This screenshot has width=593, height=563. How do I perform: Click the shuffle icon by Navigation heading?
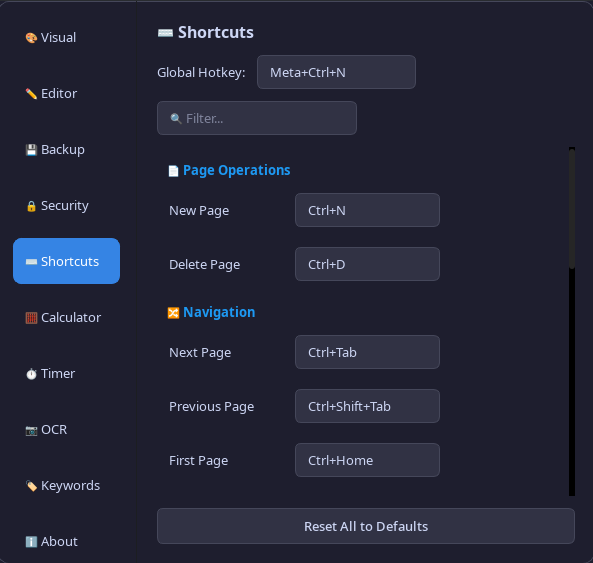[173, 313]
